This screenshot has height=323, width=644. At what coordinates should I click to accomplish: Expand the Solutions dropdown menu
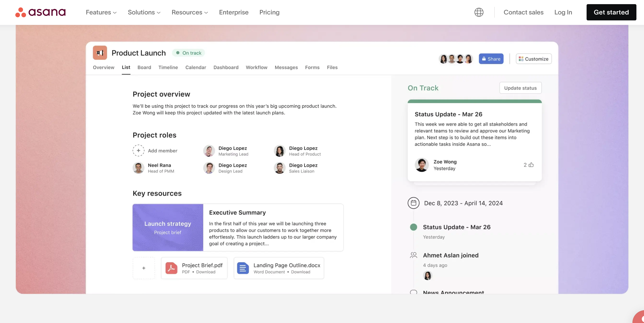[x=144, y=12]
